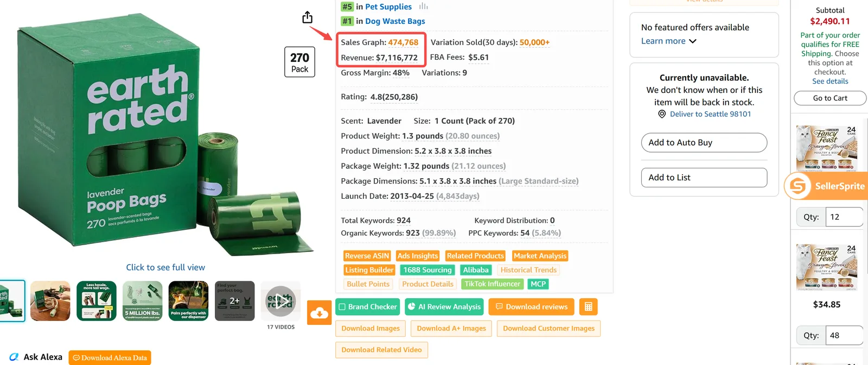Image resolution: width=868 pixels, height=365 pixels.
Task: Click the bar chart icon beside Pet Supplies
Action: (423, 7)
